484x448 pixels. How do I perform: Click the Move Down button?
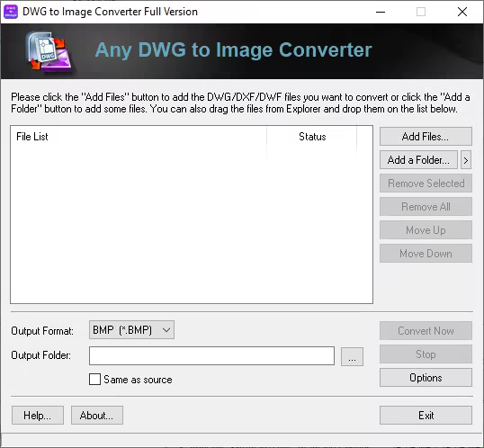point(426,254)
